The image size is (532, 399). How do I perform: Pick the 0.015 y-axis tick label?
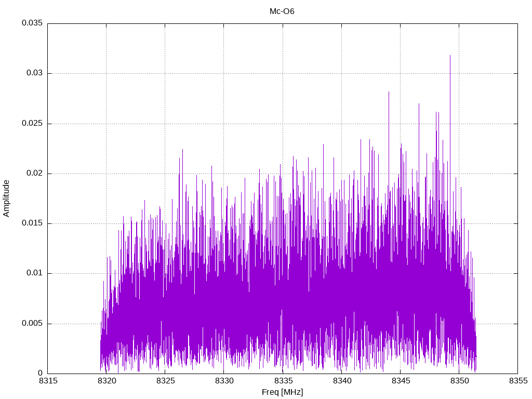coord(32,223)
